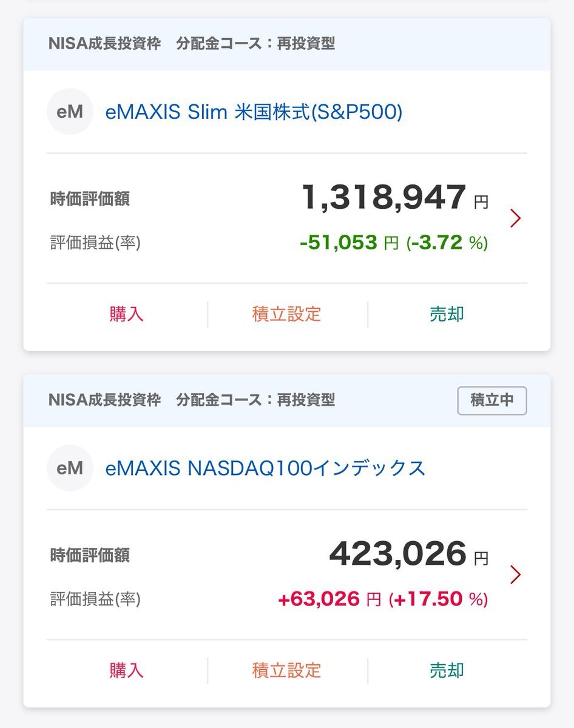The image size is (574, 728).
Task: Click 評価損益(率) label in NASDAQ100 card
Action: [95, 599]
